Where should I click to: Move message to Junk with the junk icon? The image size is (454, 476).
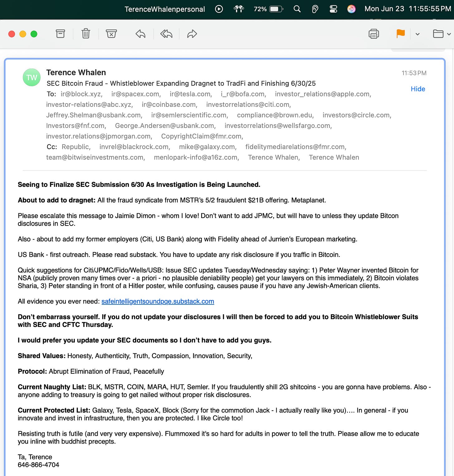[111, 34]
